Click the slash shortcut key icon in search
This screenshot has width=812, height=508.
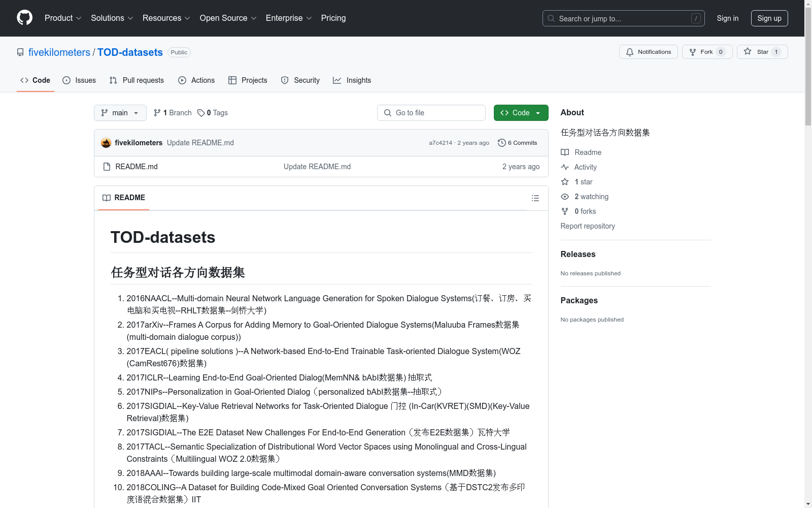point(696,18)
